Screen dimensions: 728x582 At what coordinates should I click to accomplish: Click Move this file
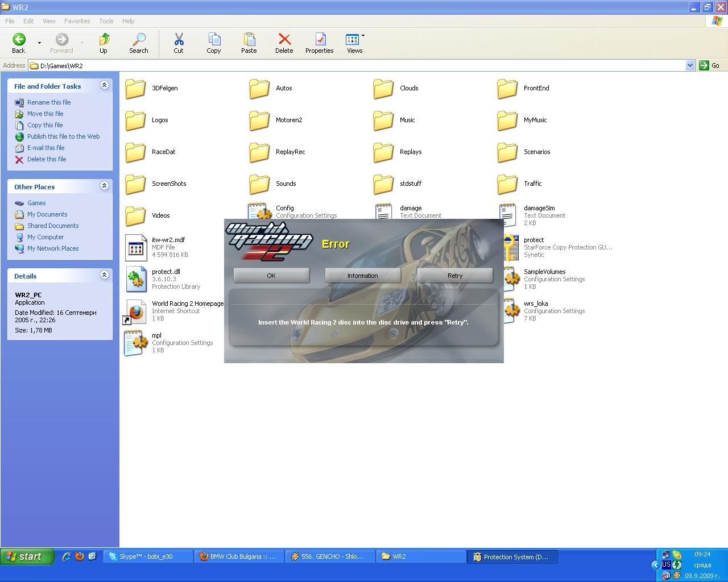point(45,114)
